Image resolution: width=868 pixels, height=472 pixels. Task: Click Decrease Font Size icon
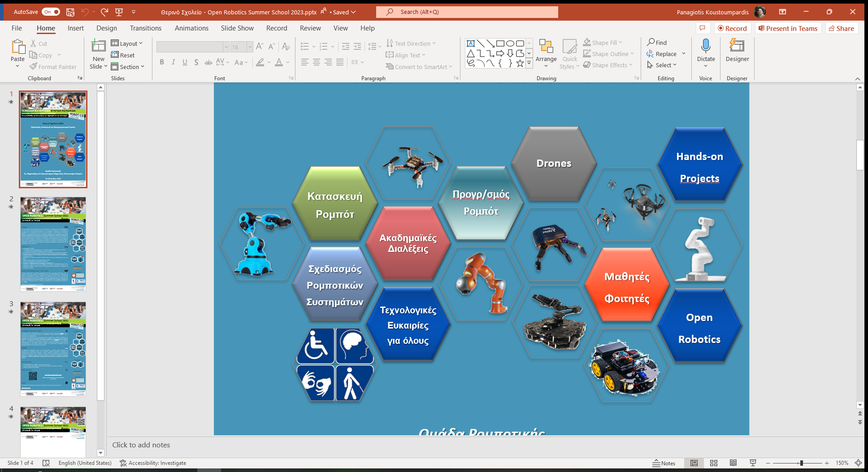272,47
